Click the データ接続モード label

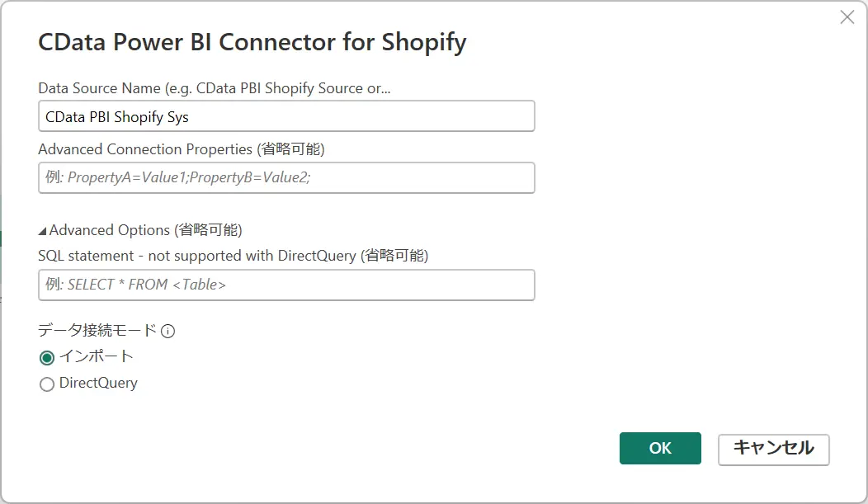pos(97,331)
